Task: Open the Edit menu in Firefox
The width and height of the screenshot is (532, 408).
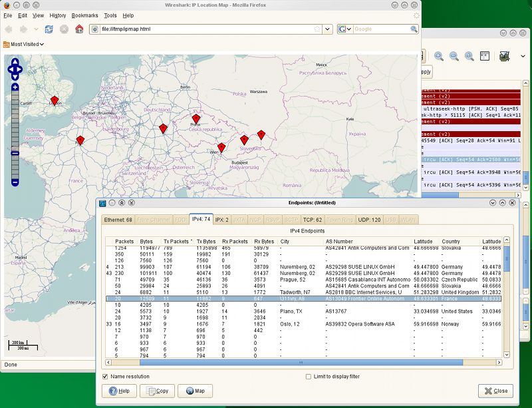Action: point(23,15)
